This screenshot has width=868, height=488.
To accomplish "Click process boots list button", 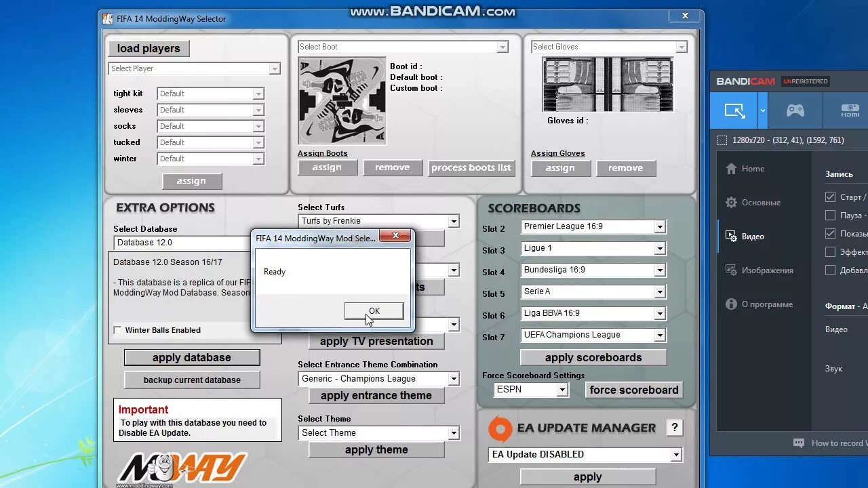I will coord(471,168).
